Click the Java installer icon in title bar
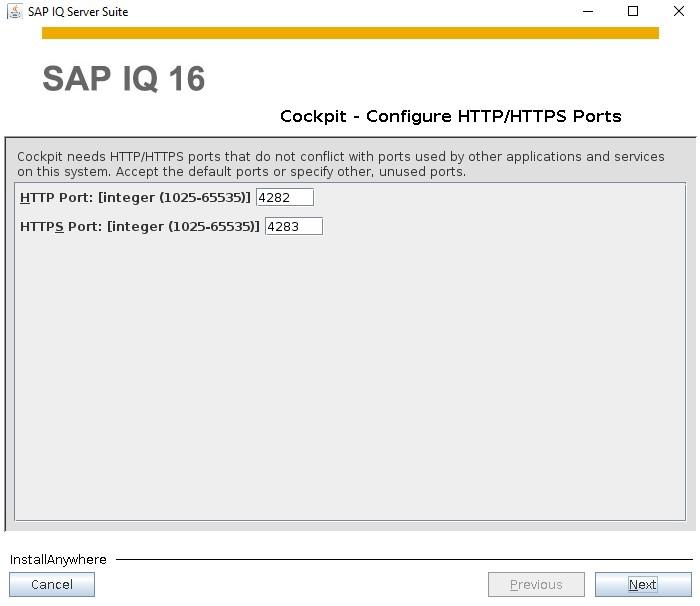 (15, 12)
